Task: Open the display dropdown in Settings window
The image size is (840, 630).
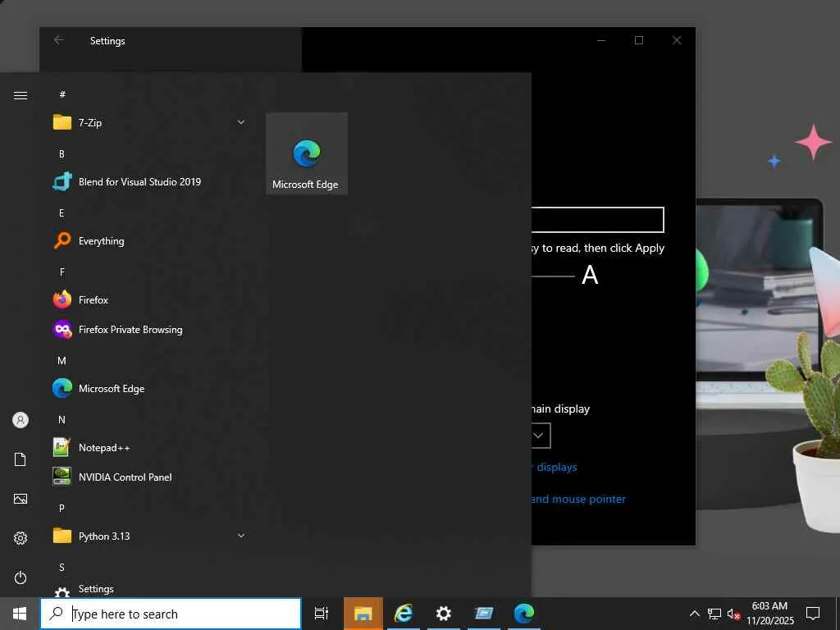Action: [541, 436]
